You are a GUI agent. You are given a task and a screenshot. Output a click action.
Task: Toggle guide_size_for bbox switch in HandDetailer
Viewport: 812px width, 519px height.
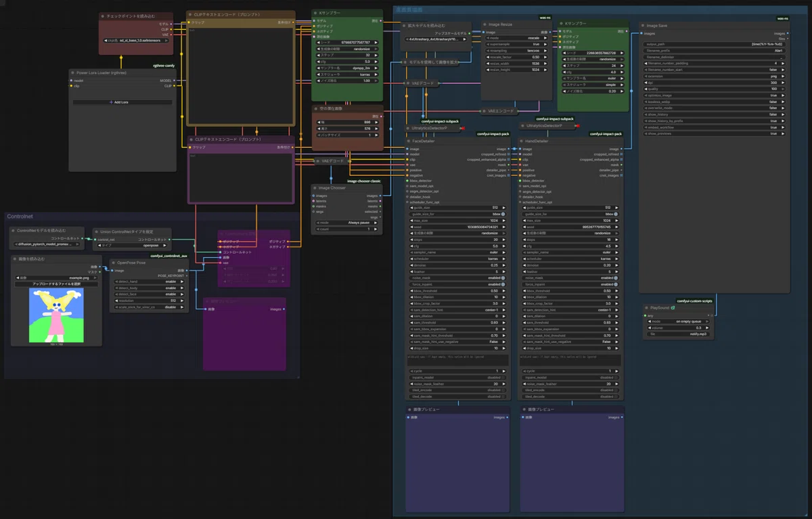[x=617, y=214]
